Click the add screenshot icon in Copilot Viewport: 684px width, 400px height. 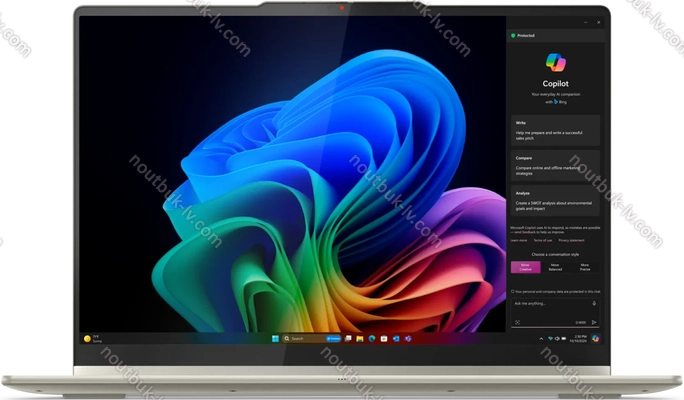[517, 322]
